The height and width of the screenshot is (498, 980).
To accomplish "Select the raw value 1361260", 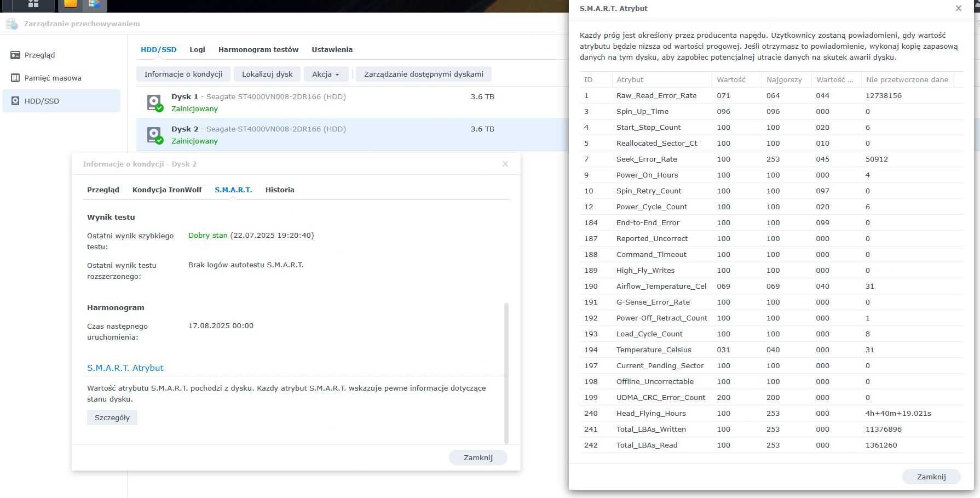I will coord(881,445).
